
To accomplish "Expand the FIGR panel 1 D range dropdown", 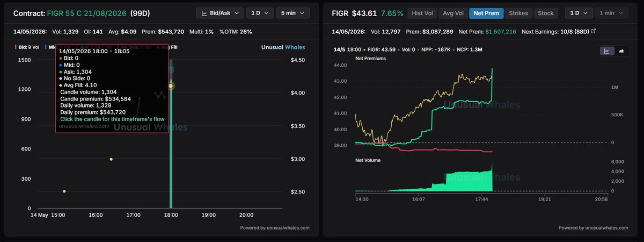I will click(x=580, y=13).
